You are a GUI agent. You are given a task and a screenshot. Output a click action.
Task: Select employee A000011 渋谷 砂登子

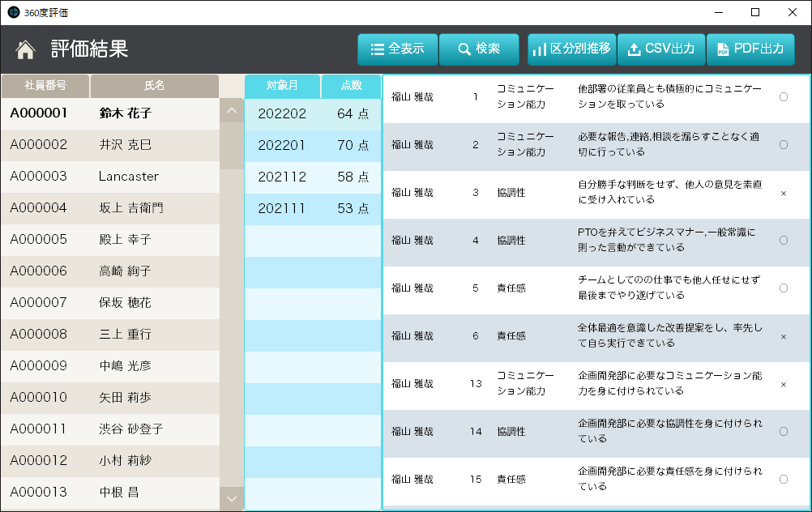point(109,429)
